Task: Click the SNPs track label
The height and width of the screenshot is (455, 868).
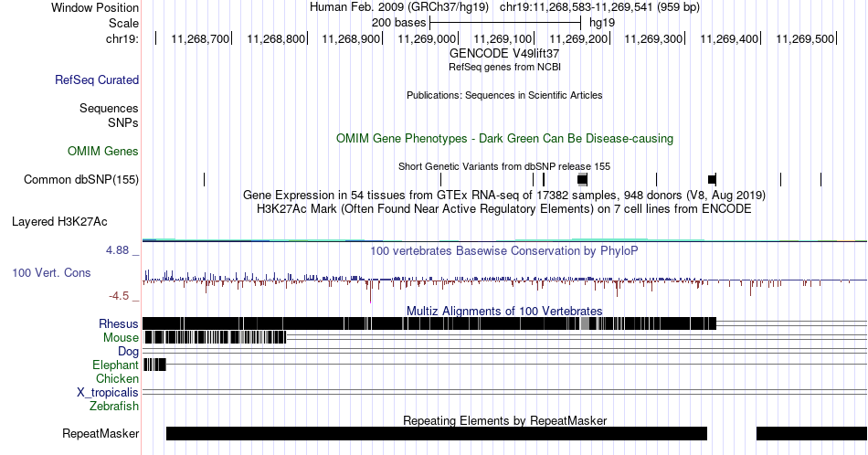Action: 123,122
